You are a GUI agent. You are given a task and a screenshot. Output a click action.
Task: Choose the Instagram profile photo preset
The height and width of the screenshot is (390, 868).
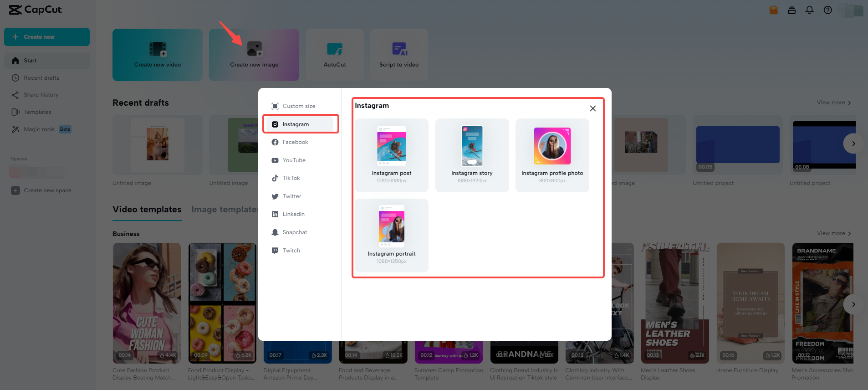tap(552, 155)
